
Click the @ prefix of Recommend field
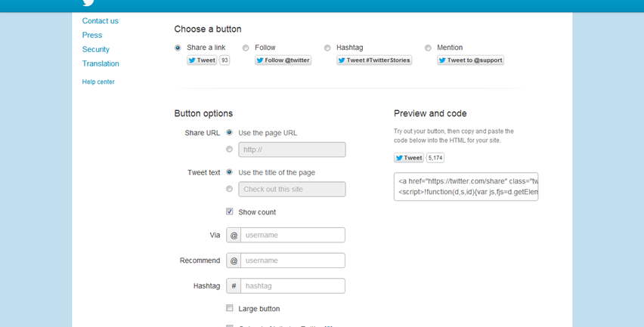(234, 261)
